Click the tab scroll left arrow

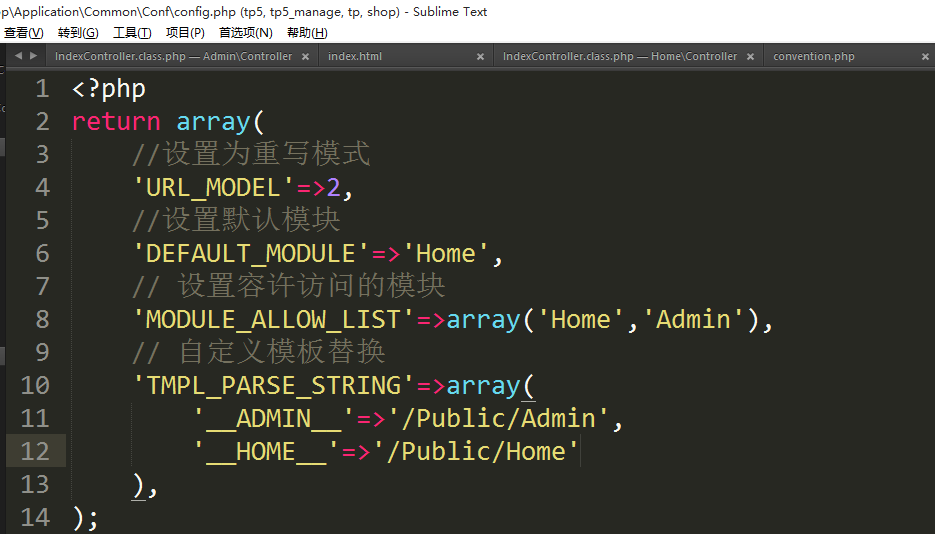pos(18,56)
